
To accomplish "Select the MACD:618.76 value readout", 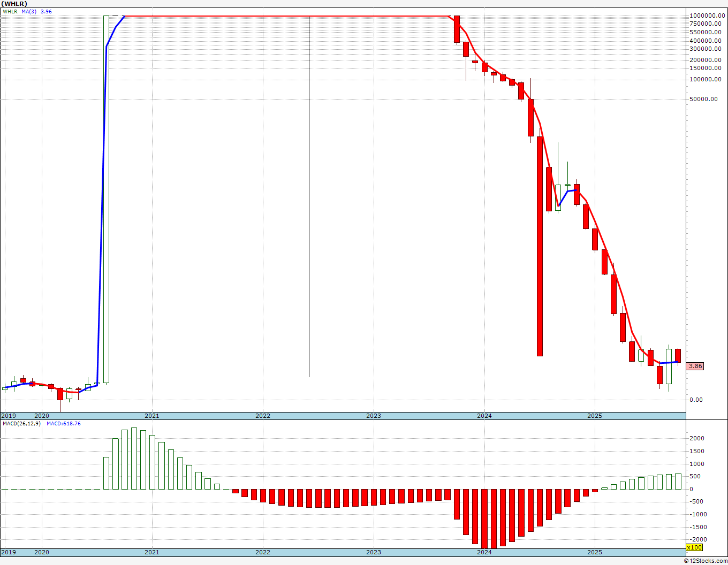I will point(63,424).
